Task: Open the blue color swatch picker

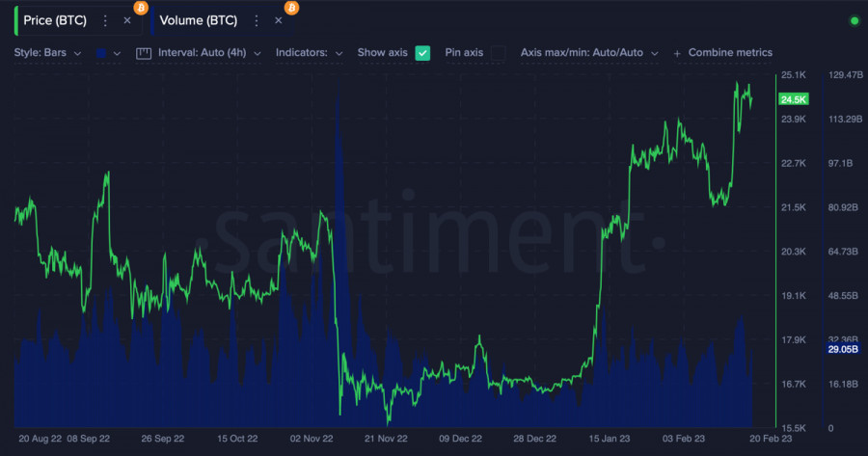Action: 107,53
